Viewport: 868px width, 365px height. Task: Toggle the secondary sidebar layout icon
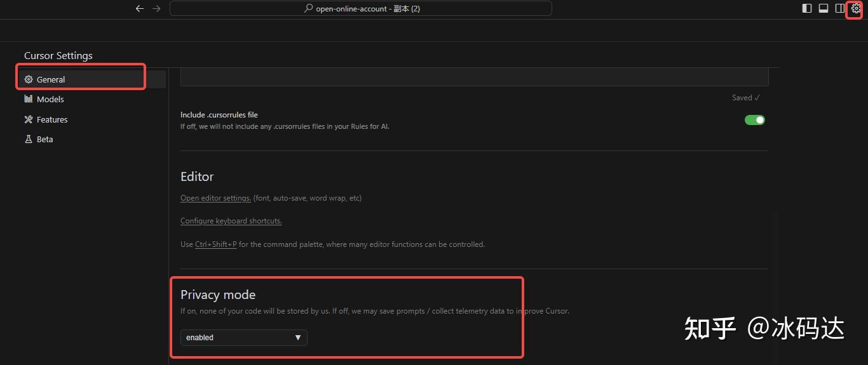click(840, 8)
